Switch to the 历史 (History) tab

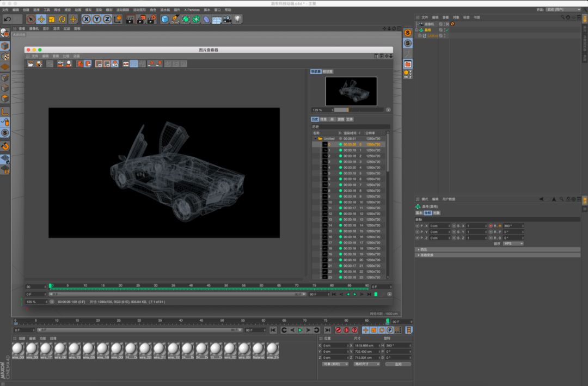coord(315,119)
